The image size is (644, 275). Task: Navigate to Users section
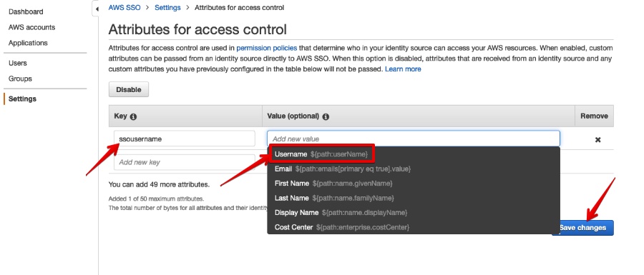coord(18,63)
